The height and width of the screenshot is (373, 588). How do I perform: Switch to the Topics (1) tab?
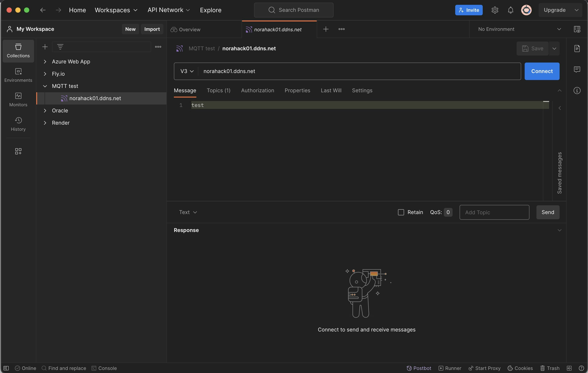click(218, 91)
